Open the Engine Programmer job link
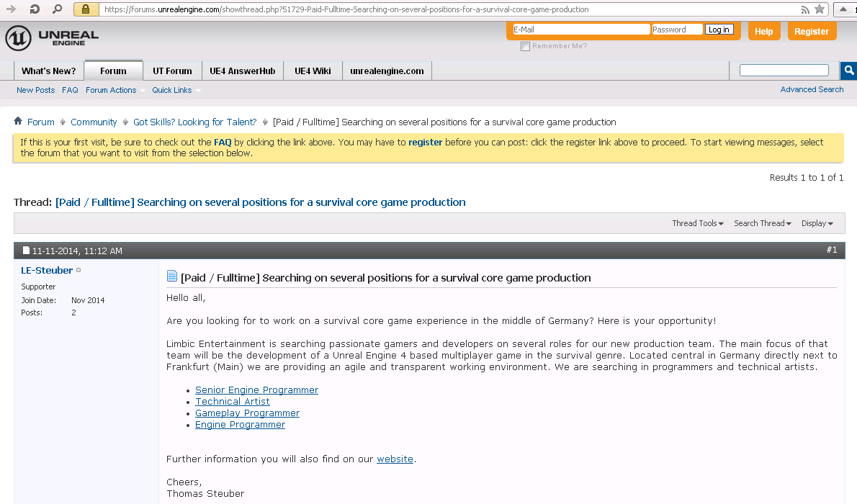Viewport: 857px width, 504px height. tap(240, 424)
